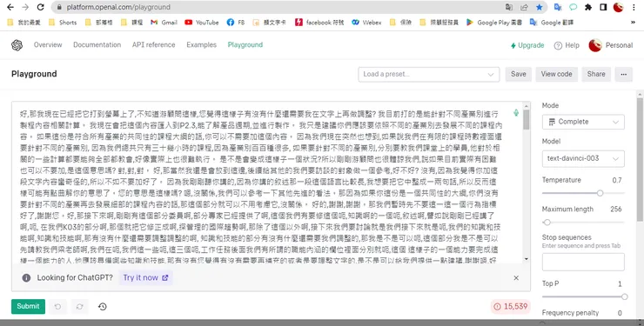
Task: Click the green Submit button
Action: (x=28, y=306)
